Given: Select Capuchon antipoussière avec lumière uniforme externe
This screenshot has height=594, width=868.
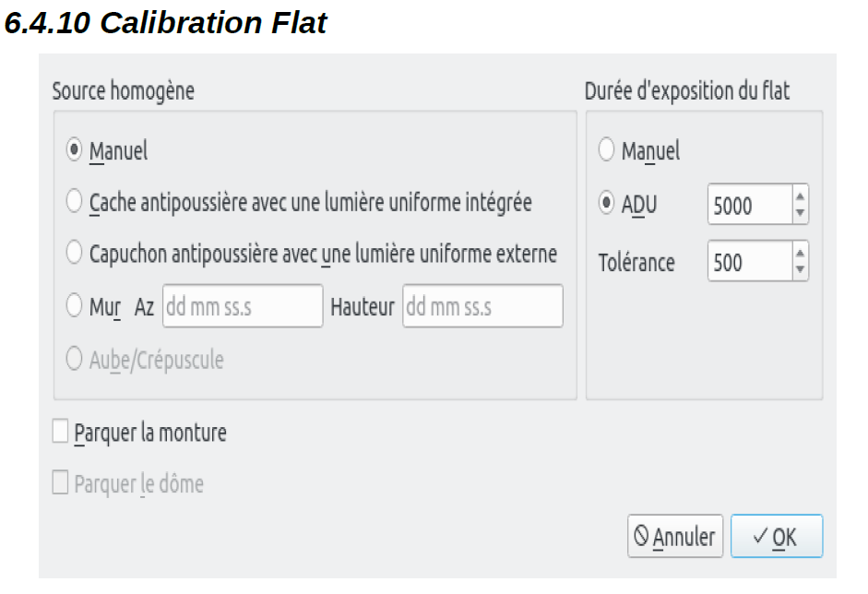Looking at the screenshot, I should (x=75, y=253).
